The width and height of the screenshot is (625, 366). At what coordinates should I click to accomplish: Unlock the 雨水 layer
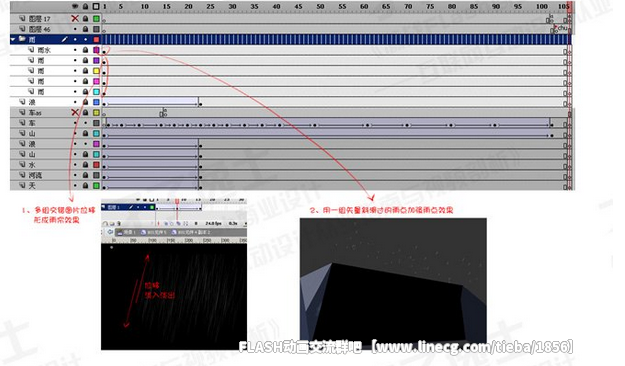(85, 50)
